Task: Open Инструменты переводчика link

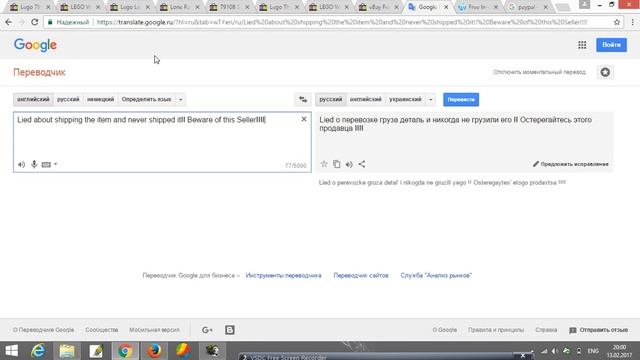Action: [x=283, y=276]
